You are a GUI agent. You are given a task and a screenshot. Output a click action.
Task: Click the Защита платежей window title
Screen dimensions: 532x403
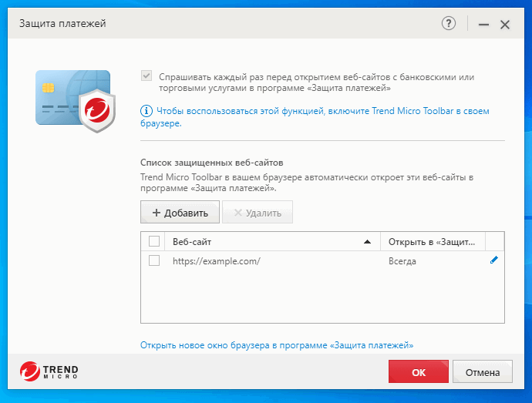pos(62,23)
